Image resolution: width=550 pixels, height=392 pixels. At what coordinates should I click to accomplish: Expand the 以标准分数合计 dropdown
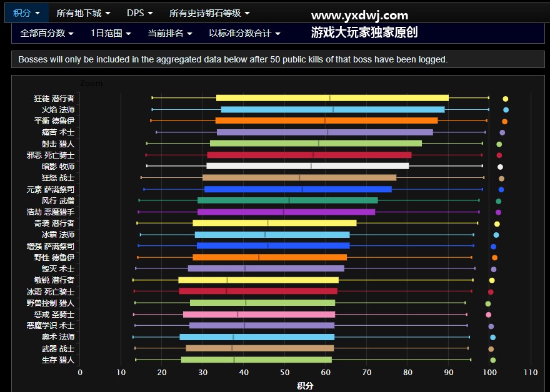(244, 33)
